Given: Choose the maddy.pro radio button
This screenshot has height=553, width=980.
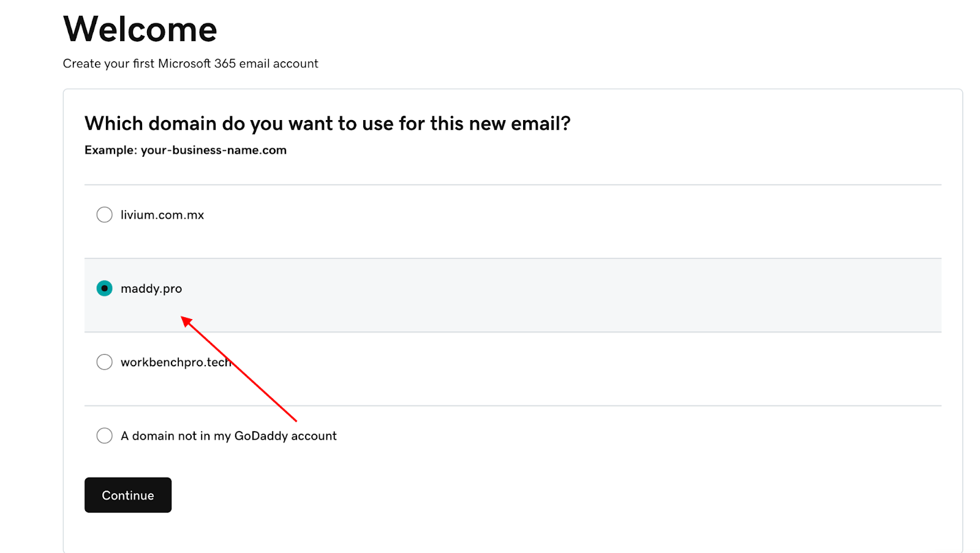Looking at the screenshot, I should click(105, 288).
